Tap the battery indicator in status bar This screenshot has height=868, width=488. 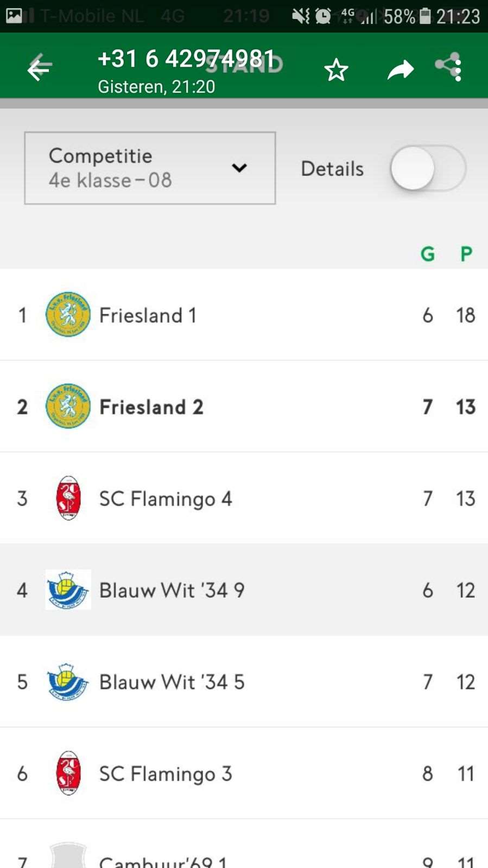(x=426, y=16)
